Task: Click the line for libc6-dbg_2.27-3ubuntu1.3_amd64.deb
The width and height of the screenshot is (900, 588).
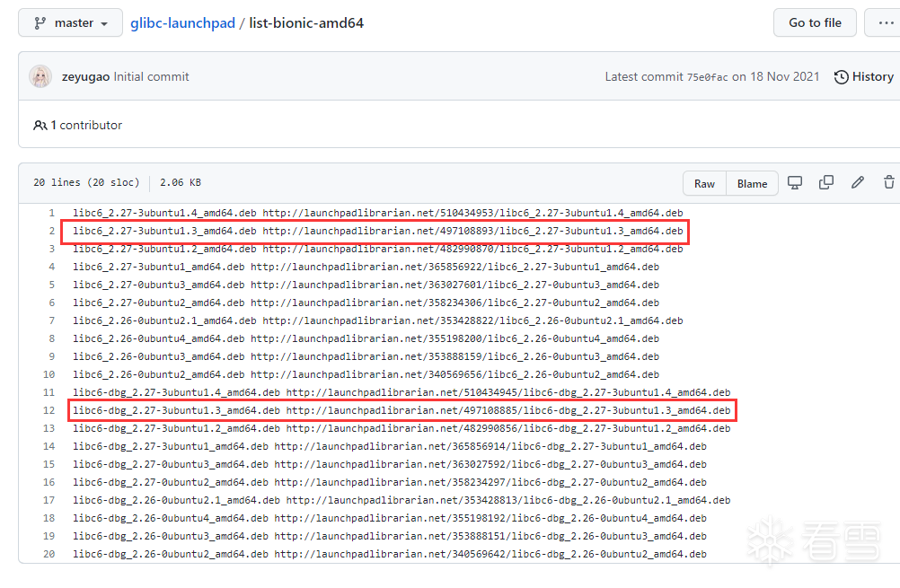Action: 401,410
